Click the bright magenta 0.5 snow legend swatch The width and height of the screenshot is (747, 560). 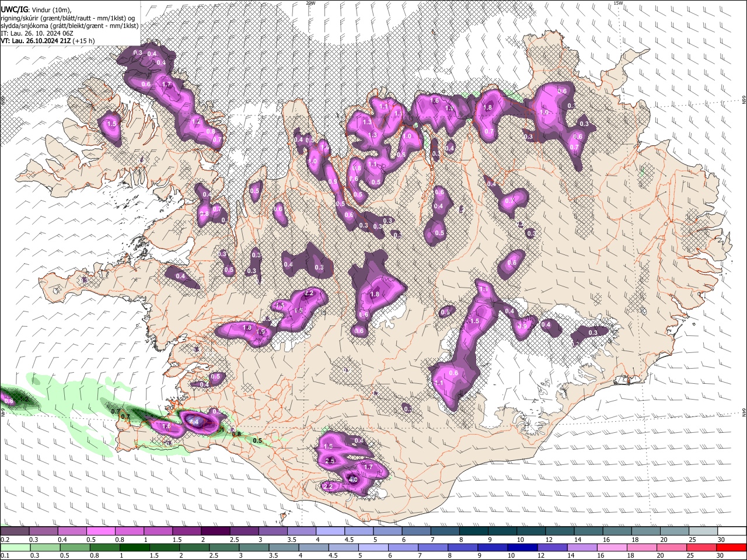point(100,531)
